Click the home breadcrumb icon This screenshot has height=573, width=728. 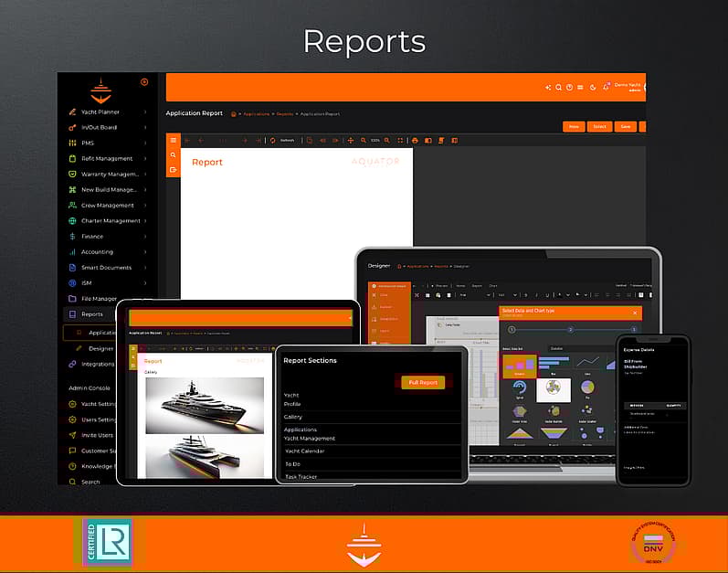click(x=234, y=113)
